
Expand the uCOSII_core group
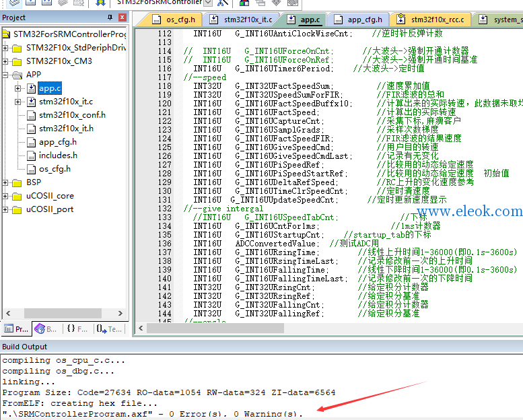click(5, 196)
